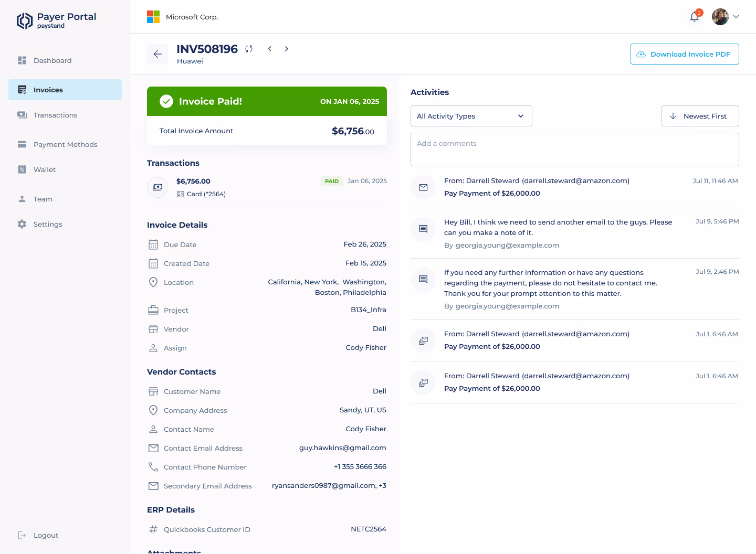Click the Feb 26, 2025 due date value
The width and height of the screenshot is (756, 554).
tap(365, 244)
